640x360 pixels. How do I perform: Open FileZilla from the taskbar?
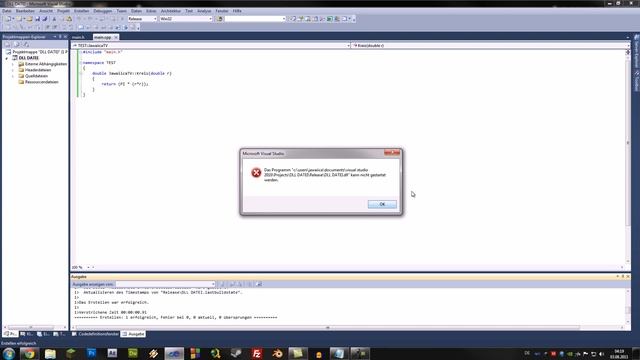tap(257, 353)
